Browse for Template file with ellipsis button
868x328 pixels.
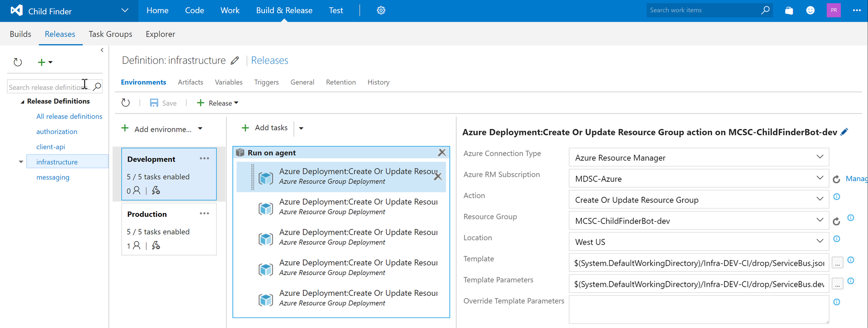(837, 263)
